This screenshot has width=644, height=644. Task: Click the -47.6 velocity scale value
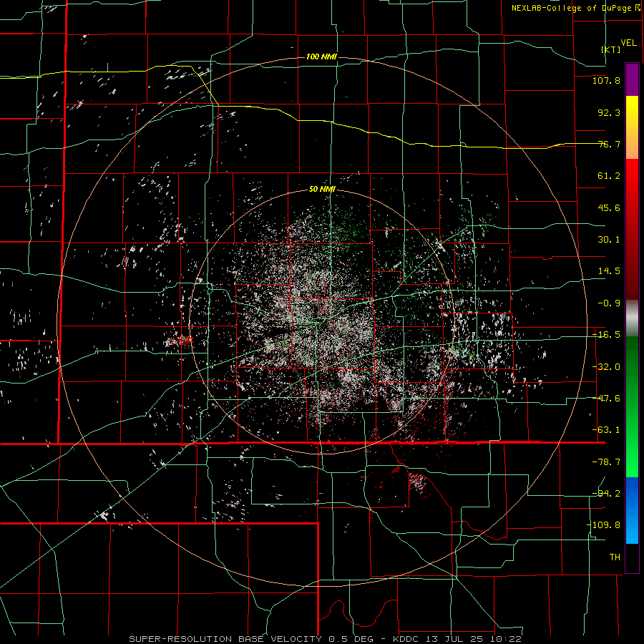pos(606,399)
